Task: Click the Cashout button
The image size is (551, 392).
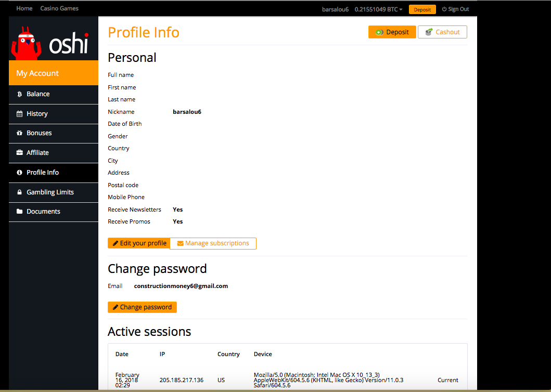Action: pyautogui.click(x=442, y=32)
